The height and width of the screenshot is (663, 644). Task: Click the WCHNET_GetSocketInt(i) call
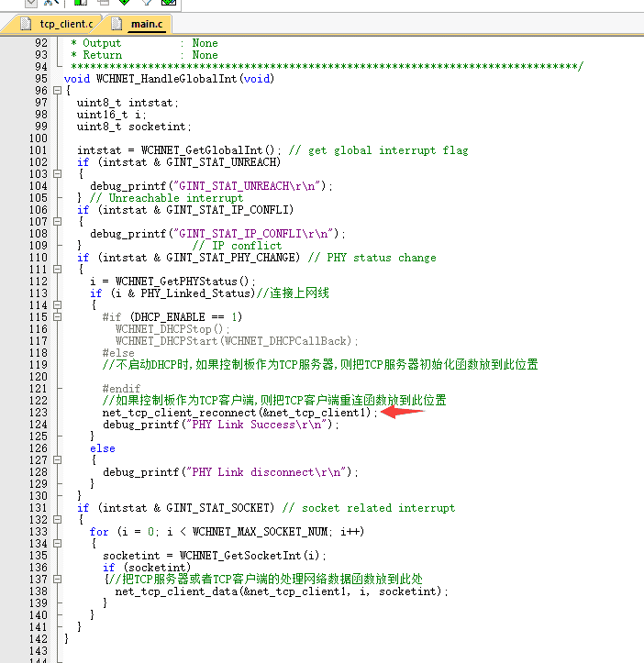click(x=250, y=556)
